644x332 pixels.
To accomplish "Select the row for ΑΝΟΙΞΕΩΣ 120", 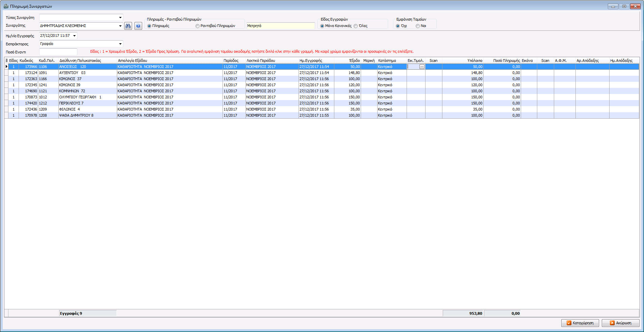I will pyautogui.click(x=321, y=67).
